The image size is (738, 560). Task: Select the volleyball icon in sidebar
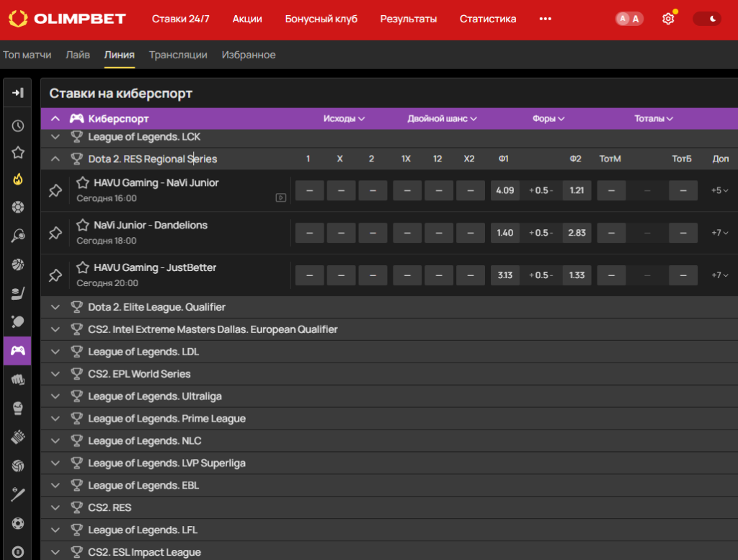click(x=18, y=466)
